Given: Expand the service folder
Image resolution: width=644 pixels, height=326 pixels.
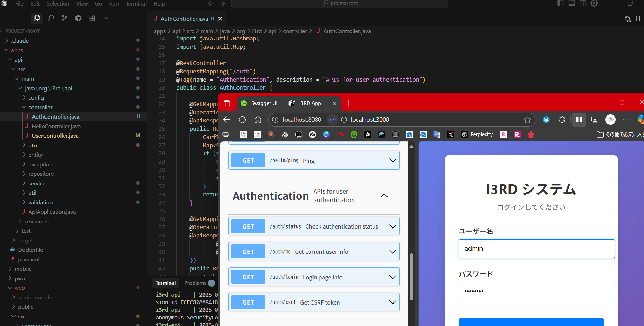Looking at the screenshot, I should 37,183.
